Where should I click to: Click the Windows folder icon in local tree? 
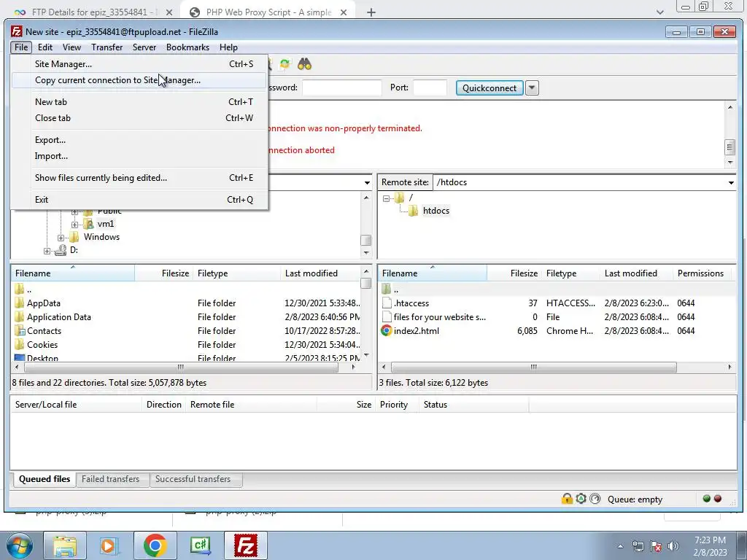coord(74,237)
